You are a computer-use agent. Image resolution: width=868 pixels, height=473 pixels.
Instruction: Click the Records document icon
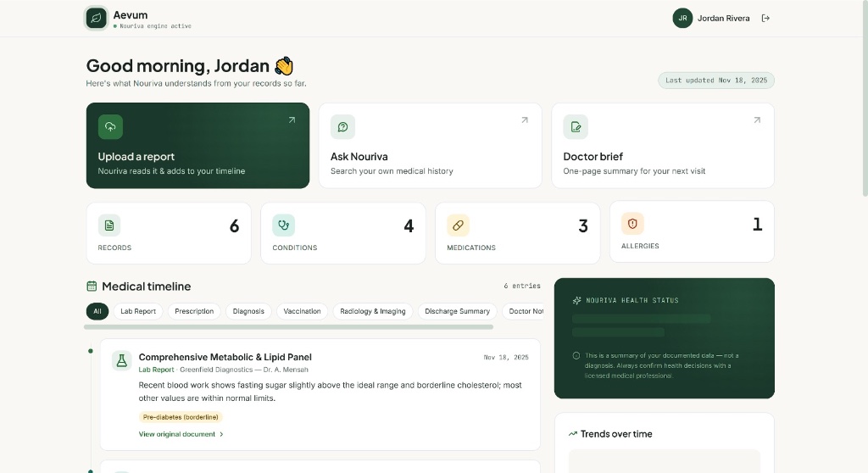(109, 225)
